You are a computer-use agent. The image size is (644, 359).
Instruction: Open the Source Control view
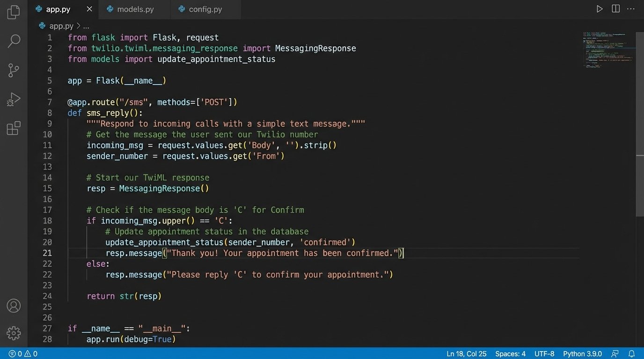[x=14, y=70]
